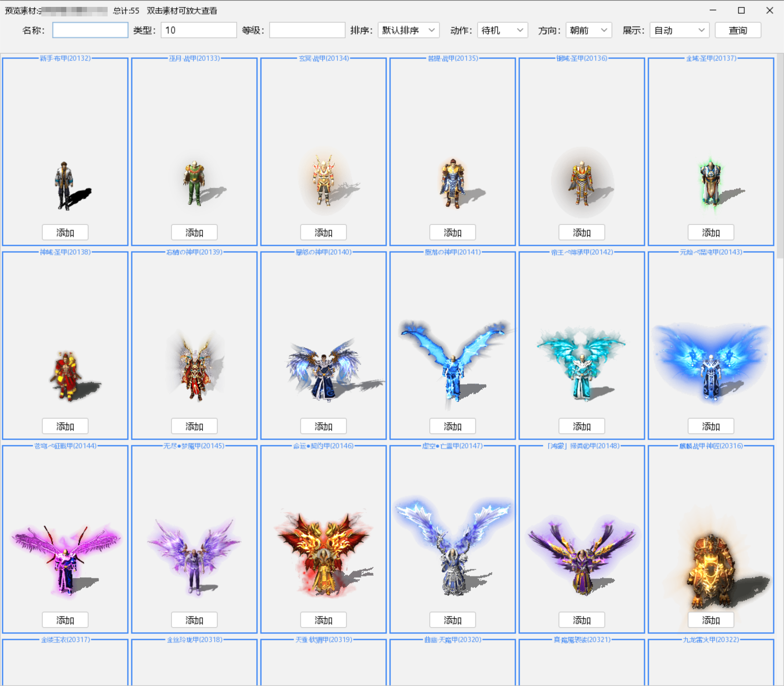Click the 类型 type field containing 10
The height and width of the screenshot is (686, 784).
tap(198, 30)
